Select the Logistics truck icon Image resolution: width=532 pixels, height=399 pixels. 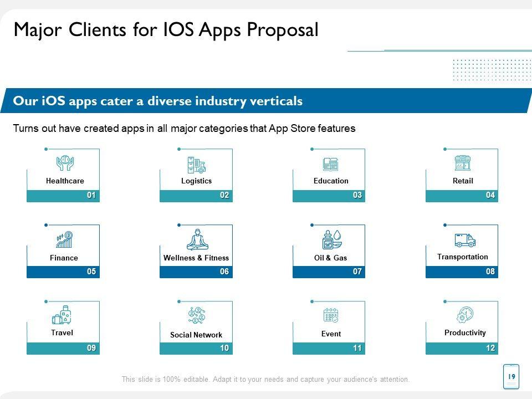tap(196, 164)
